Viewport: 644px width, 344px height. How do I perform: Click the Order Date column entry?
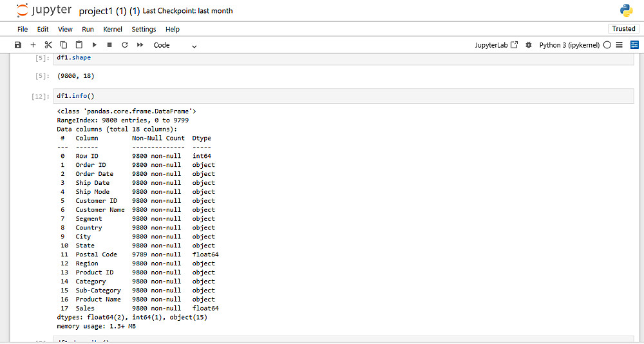95,174
